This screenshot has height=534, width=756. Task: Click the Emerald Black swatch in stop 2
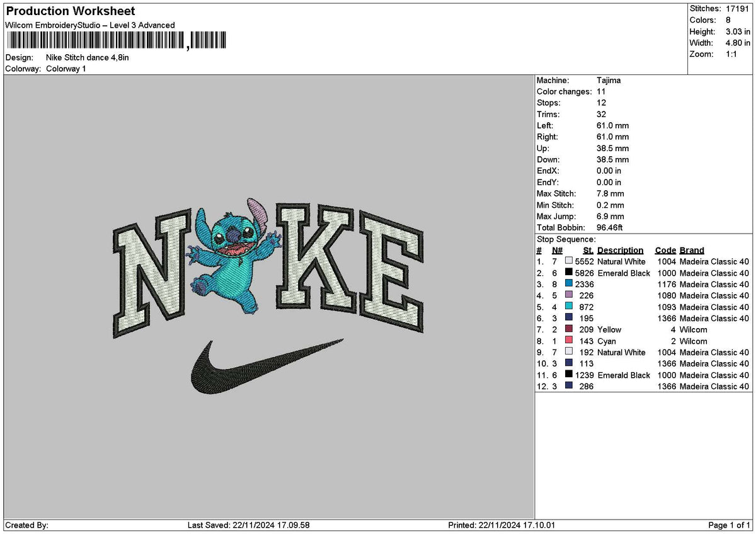point(569,273)
